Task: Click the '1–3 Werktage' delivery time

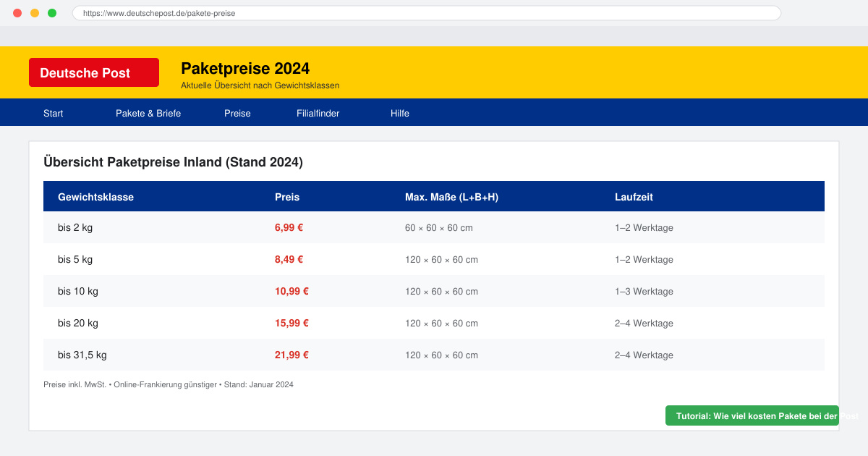Action: coord(644,292)
